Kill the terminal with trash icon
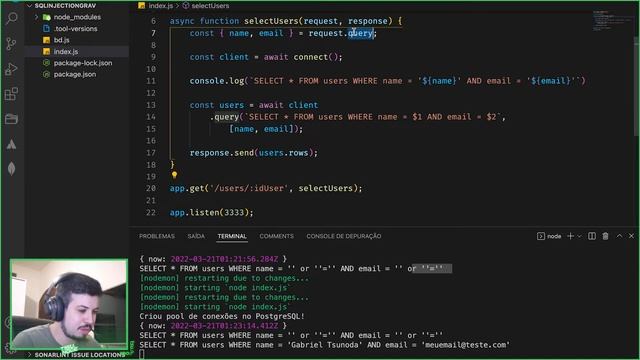Viewport: 640px width, 360px height. pos(605,236)
